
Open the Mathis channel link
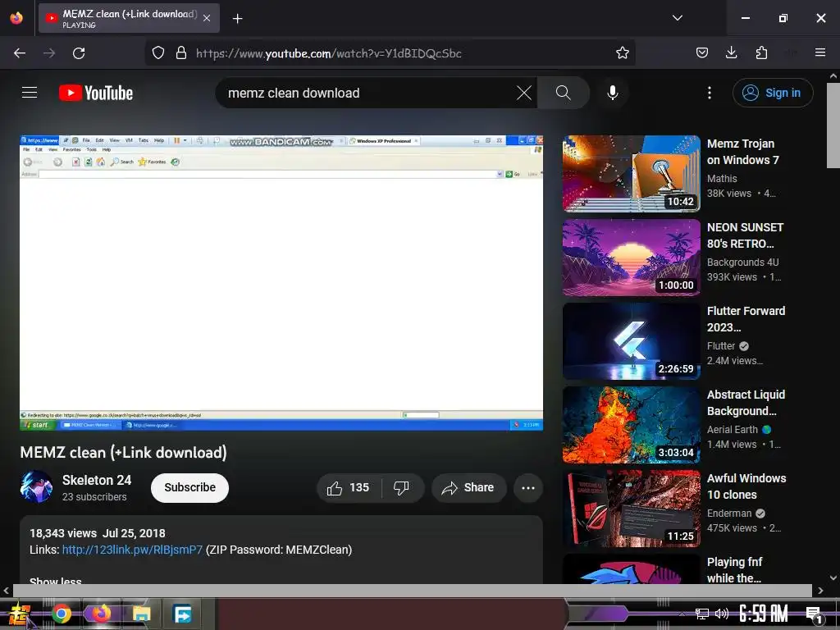coord(722,178)
